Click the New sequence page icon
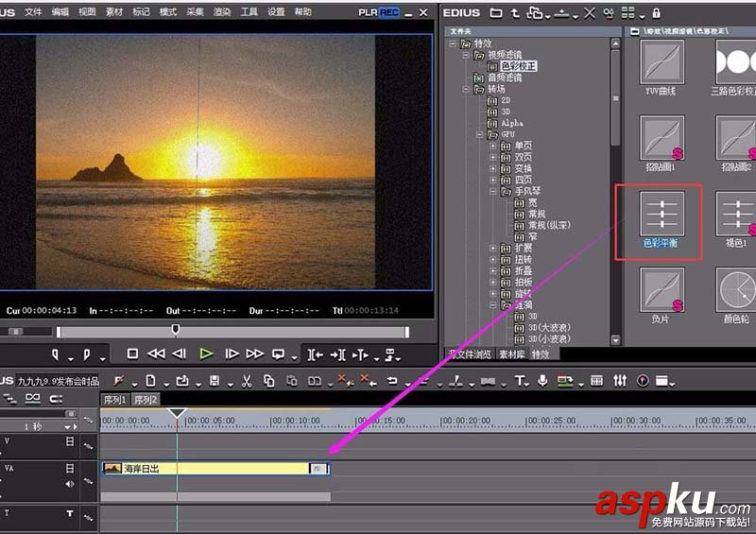This screenshot has width=756, height=534. click(x=150, y=381)
